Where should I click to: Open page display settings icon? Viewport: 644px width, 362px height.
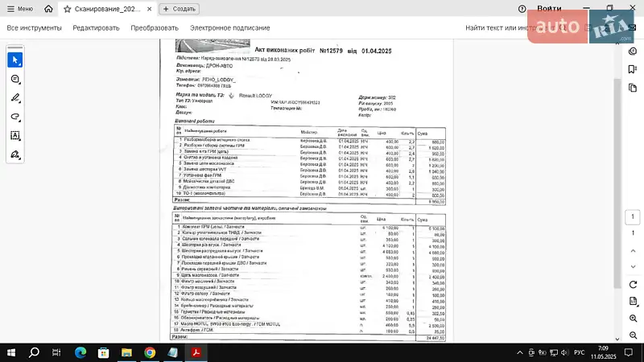coord(633,301)
